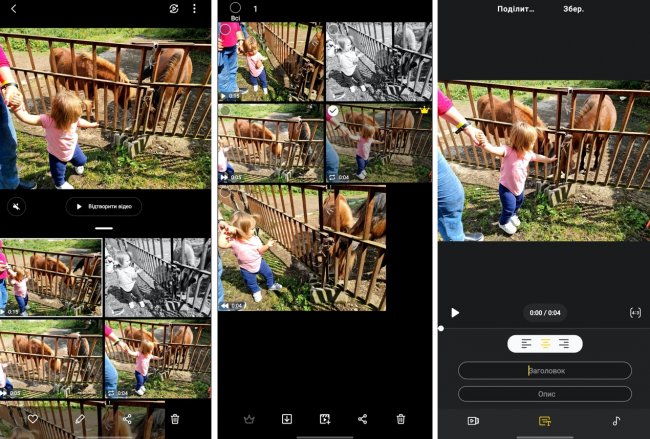Share selected items from the middle toolbar
This screenshot has height=439, width=650.
pos(362,419)
